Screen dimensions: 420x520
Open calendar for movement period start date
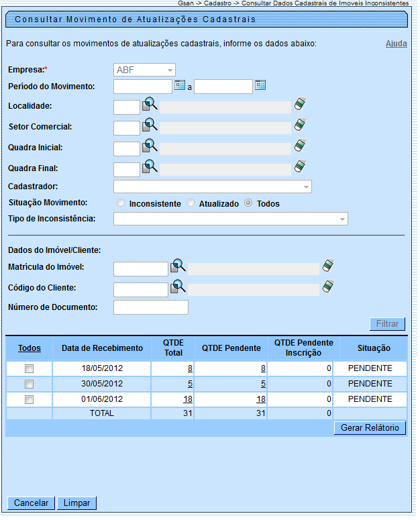179,85
